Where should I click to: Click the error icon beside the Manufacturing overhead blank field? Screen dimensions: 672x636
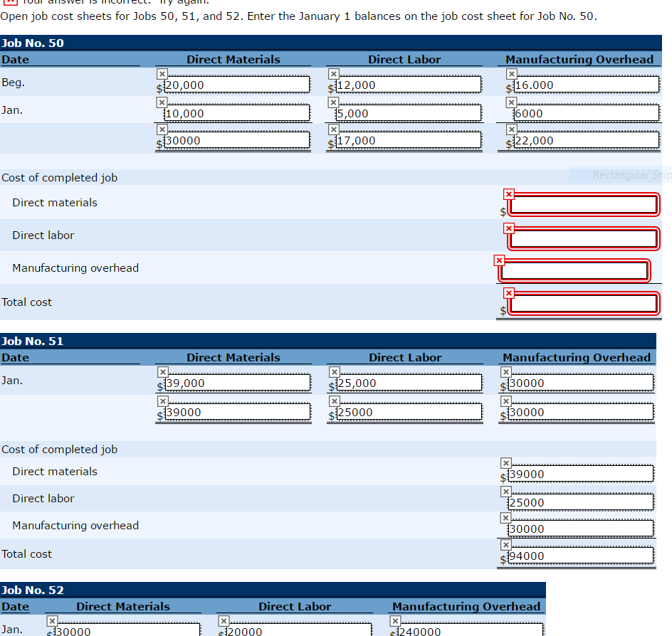pyautogui.click(x=499, y=260)
